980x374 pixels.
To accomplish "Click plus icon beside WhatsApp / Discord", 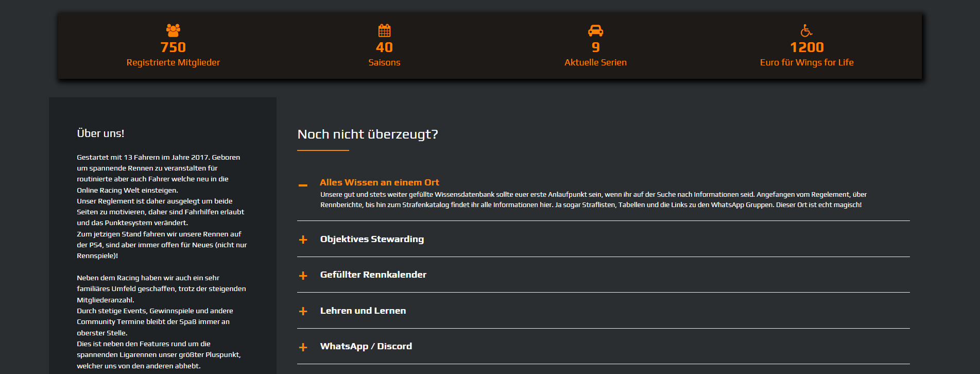I will click(303, 347).
